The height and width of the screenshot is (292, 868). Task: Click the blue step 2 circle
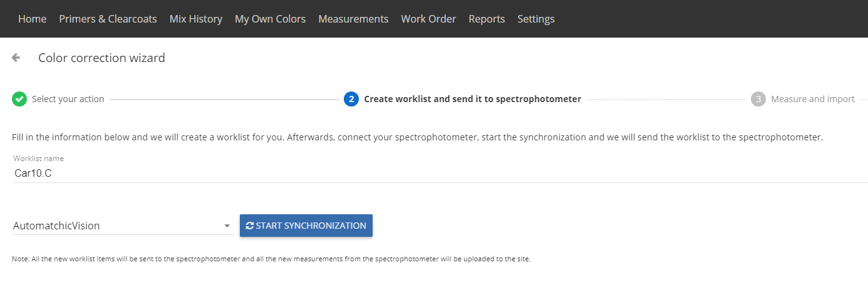click(351, 99)
